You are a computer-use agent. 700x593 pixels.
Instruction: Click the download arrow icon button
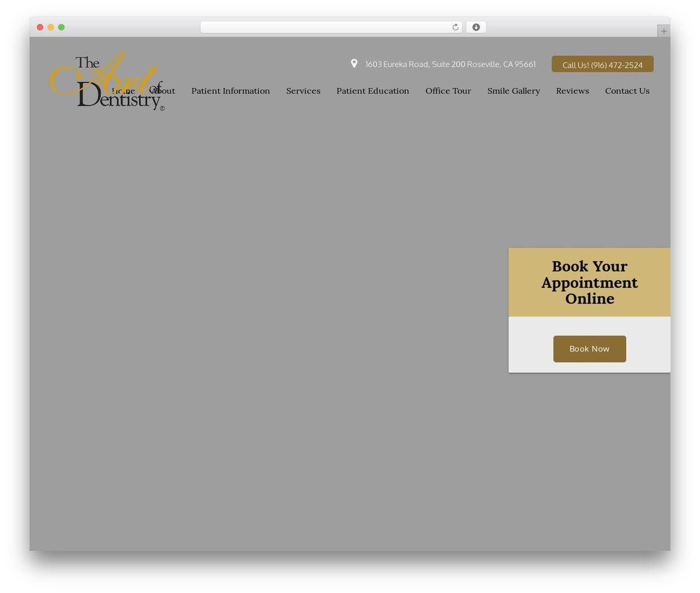(476, 27)
